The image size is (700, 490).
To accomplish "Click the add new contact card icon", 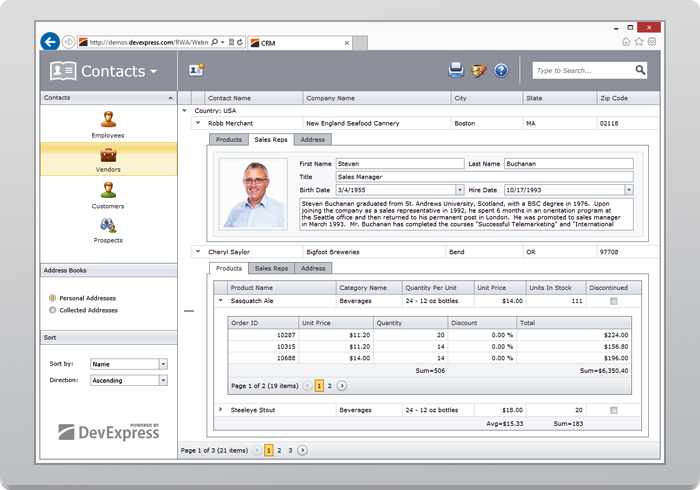I will [196, 70].
